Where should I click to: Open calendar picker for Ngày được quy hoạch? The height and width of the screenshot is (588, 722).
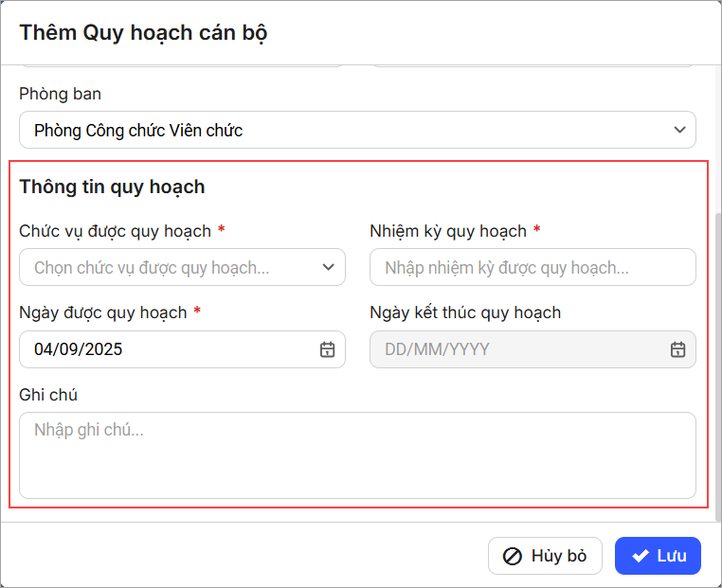(x=327, y=349)
